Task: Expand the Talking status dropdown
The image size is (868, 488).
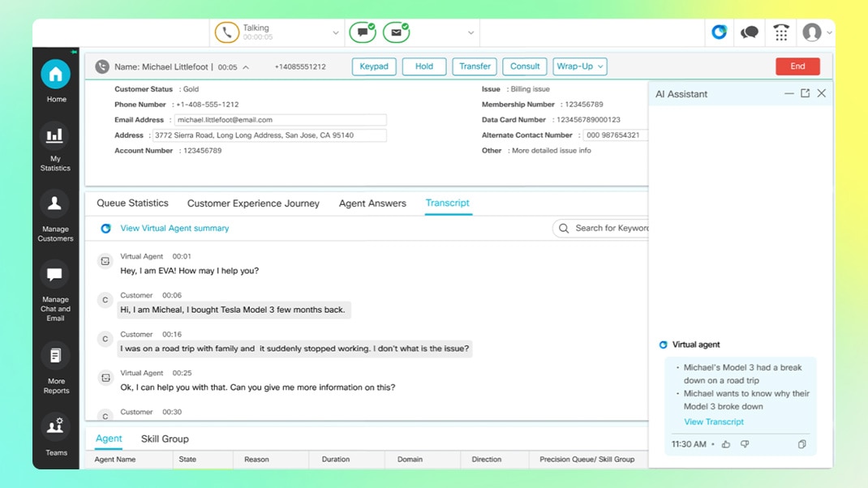Action: (336, 33)
